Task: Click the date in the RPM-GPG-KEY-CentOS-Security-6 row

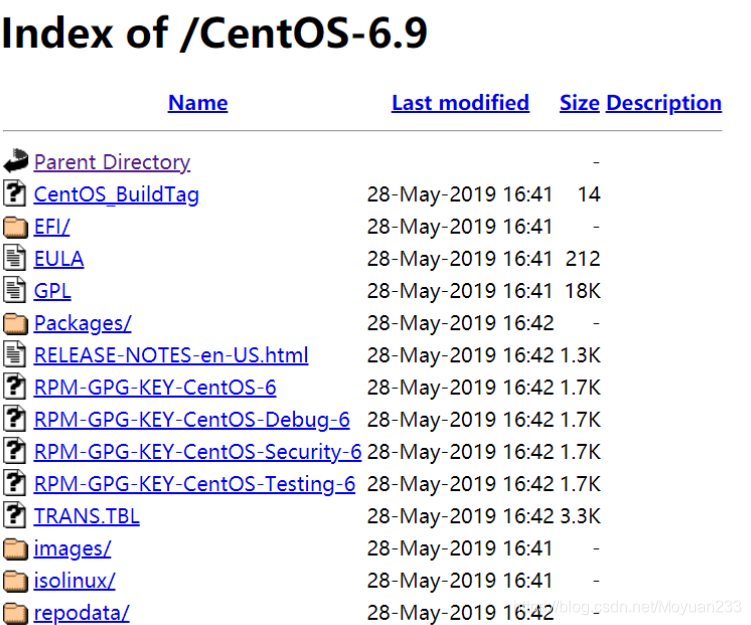Action: (460, 452)
